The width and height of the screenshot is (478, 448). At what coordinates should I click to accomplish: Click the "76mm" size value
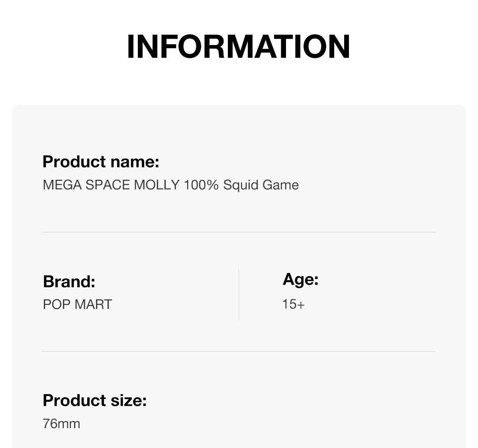click(x=61, y=424)
